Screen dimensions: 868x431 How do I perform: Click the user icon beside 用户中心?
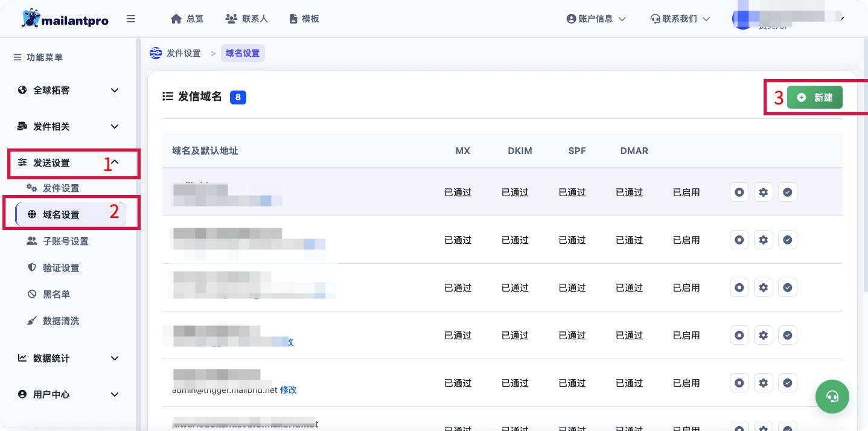point(22,394)
